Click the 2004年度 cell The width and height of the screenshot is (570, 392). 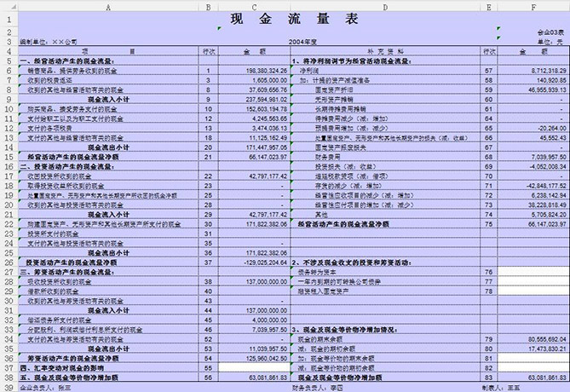click(x=302, y=42)
